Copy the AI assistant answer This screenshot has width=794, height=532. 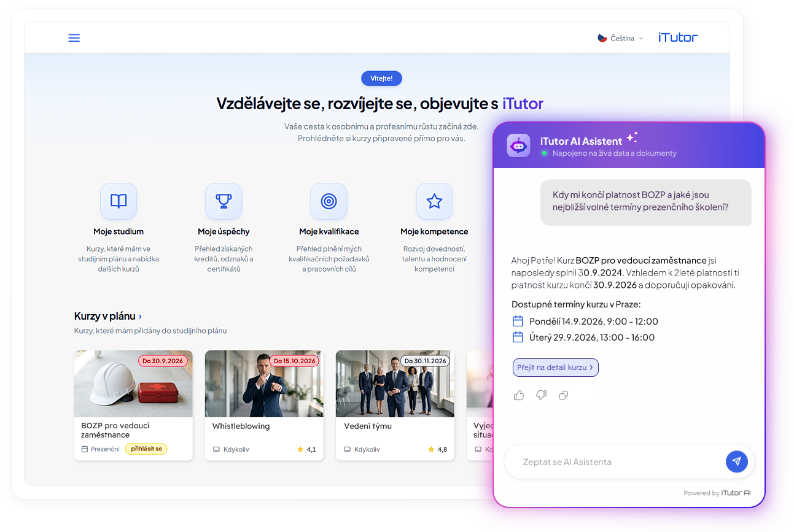point(563,395)
